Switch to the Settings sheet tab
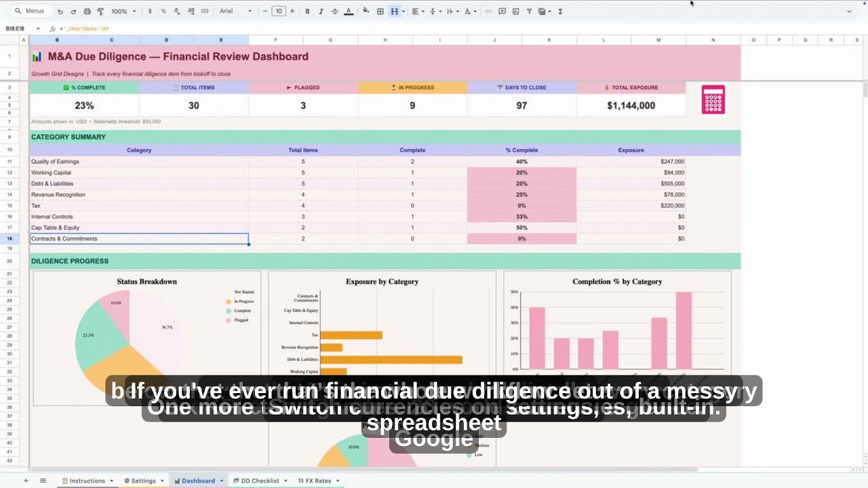This screenshot has width=868, height=488. pos(143,481)
